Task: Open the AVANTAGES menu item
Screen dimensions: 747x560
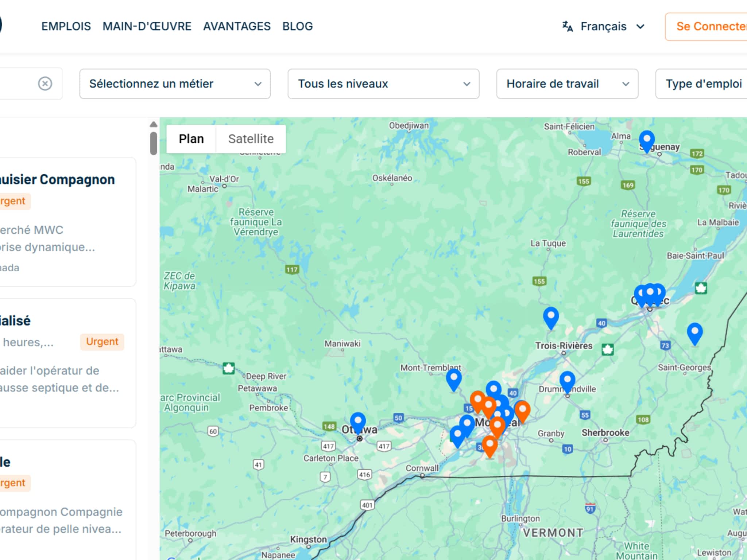Action: pyautogui.click(x=237, y=26)
